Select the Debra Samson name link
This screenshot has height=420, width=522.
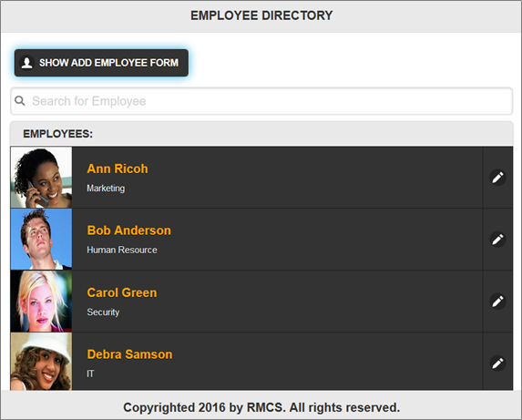point(129,354)
